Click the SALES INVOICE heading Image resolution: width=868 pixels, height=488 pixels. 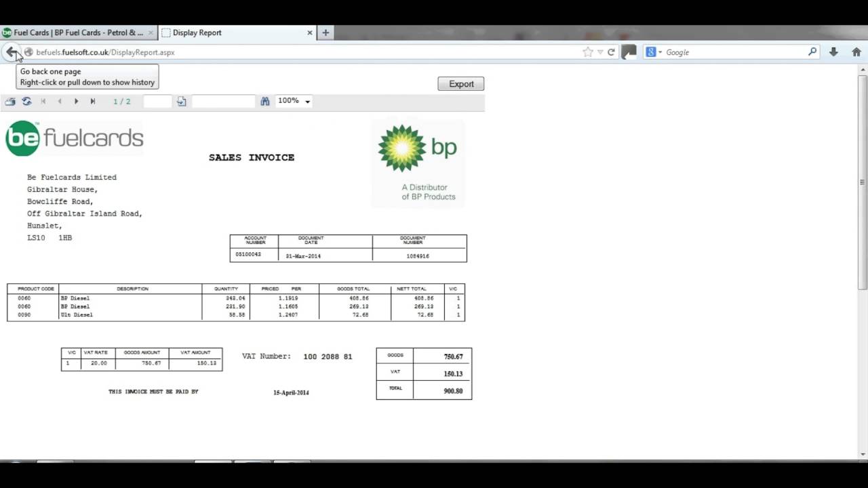point(252,157)
